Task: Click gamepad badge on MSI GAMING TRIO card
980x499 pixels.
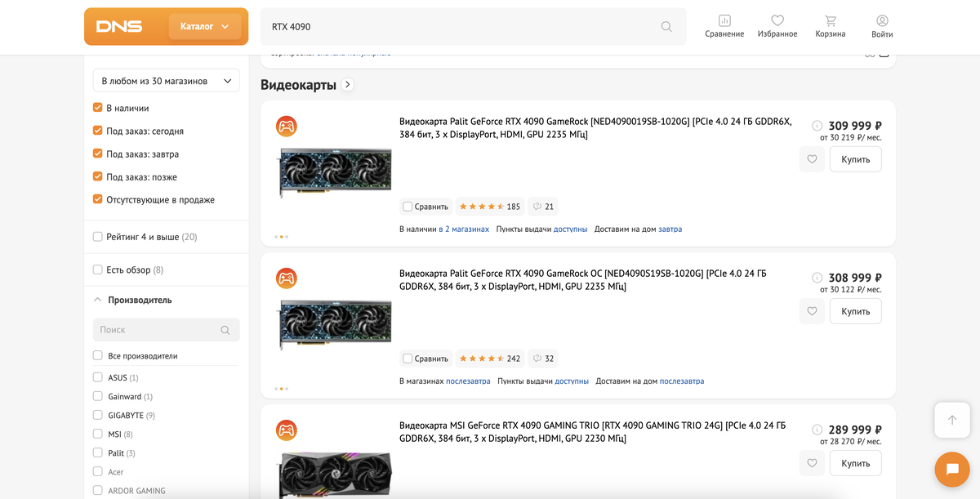Action: (287, 430)
